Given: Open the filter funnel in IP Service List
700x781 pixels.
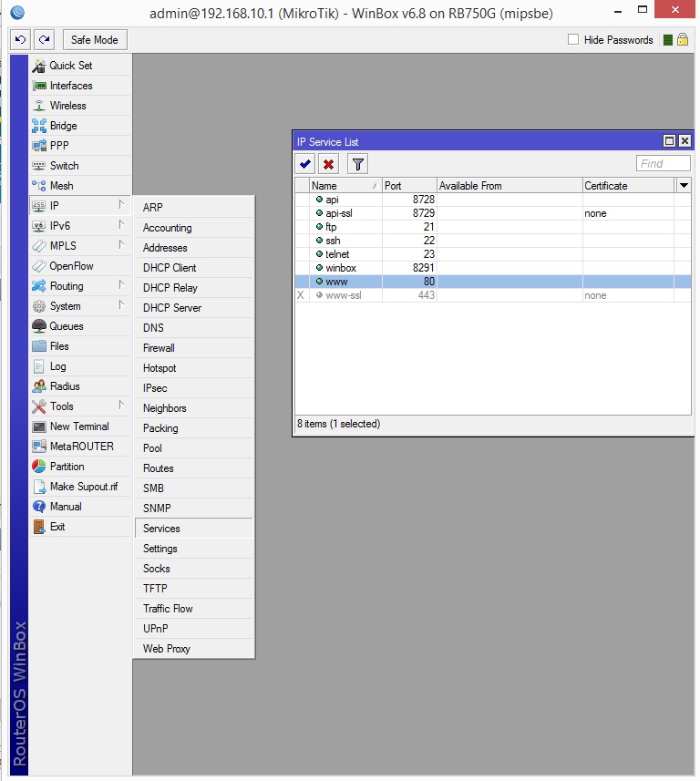Looking at the screenshot, I should [x=357, y=164].
